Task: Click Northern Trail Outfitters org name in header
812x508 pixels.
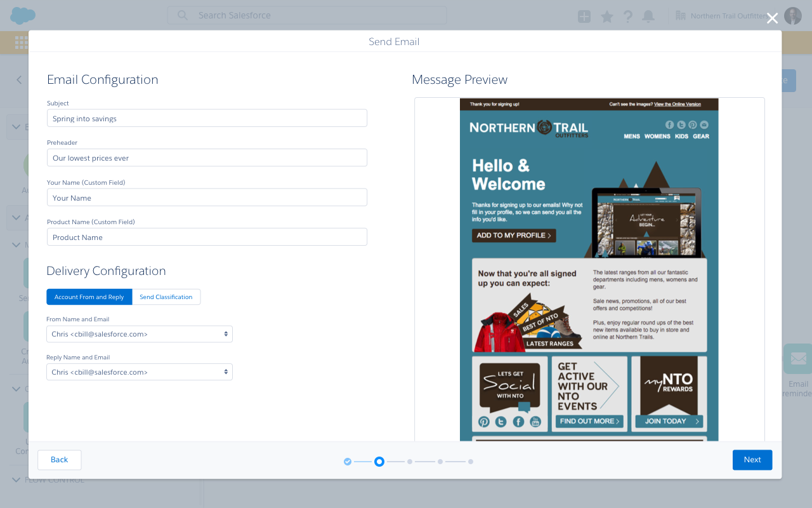Action: (x=730, y=16)
